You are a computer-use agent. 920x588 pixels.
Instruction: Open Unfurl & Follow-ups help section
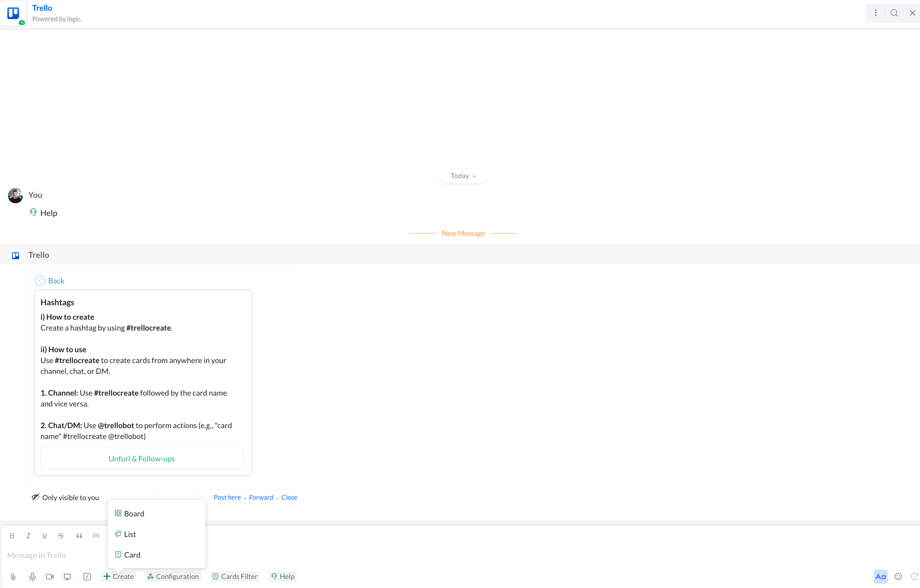(142, 459)
